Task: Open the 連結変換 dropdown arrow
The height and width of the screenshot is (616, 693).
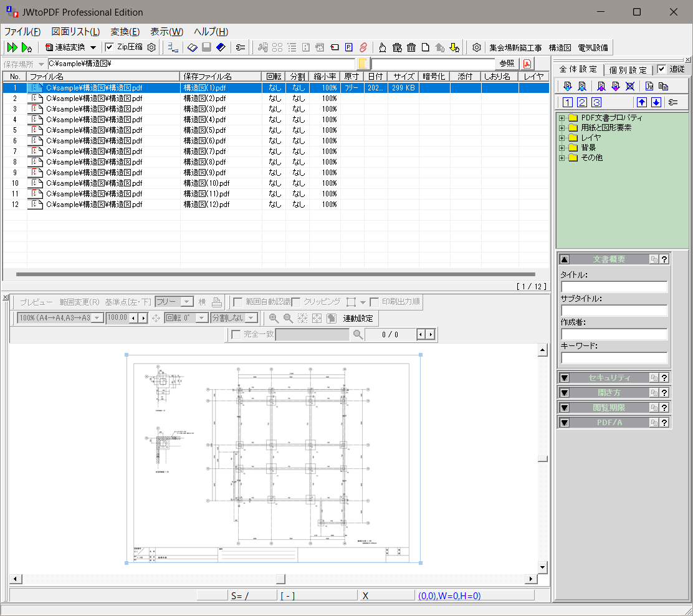Action: [93, 47]
